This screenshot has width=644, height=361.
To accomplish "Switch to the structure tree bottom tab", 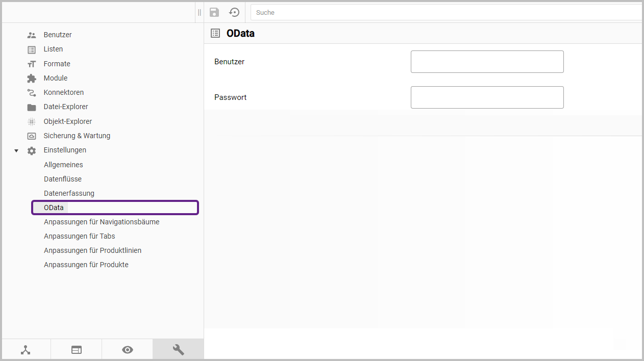I will pos(26,350).
